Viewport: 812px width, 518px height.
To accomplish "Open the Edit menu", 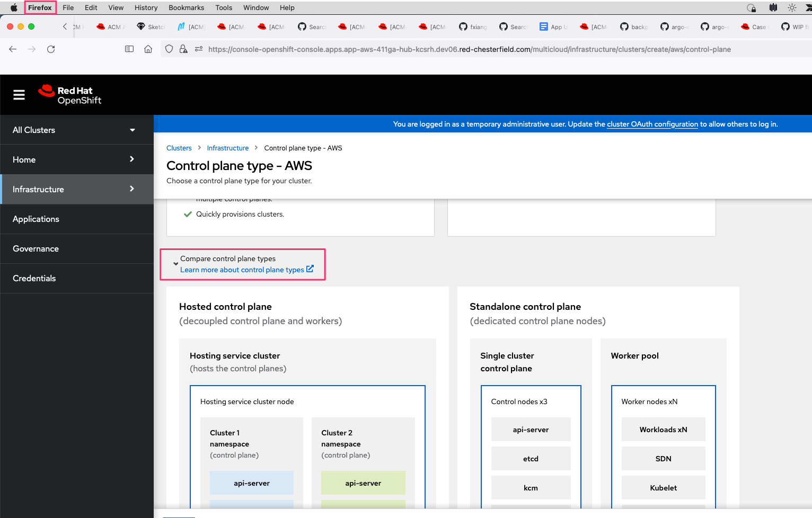I will (91, 7).
